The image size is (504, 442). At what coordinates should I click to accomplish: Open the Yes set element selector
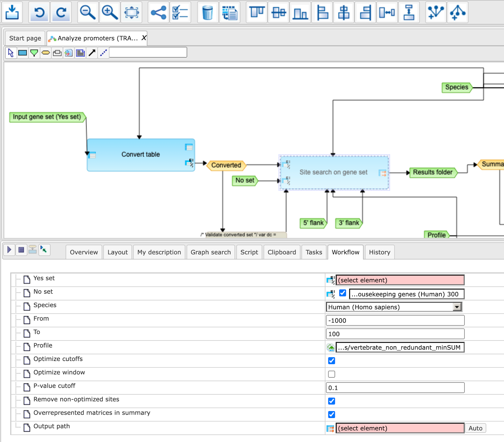(x=400, y=280)
